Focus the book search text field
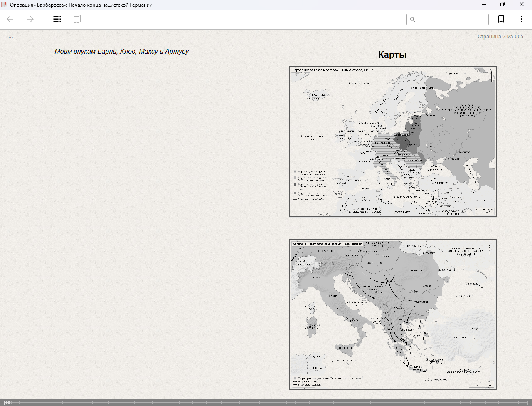The height and width of the screenshot is (406, 532). pyautogui.click(x=451, y=20)
